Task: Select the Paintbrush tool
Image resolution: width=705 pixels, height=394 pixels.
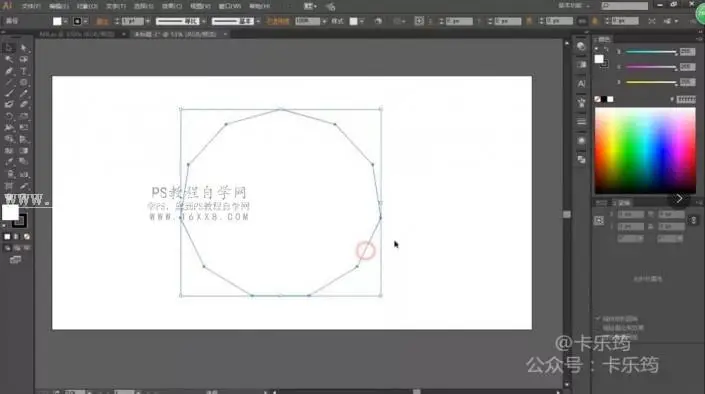Action: click(x=9, y=93)
